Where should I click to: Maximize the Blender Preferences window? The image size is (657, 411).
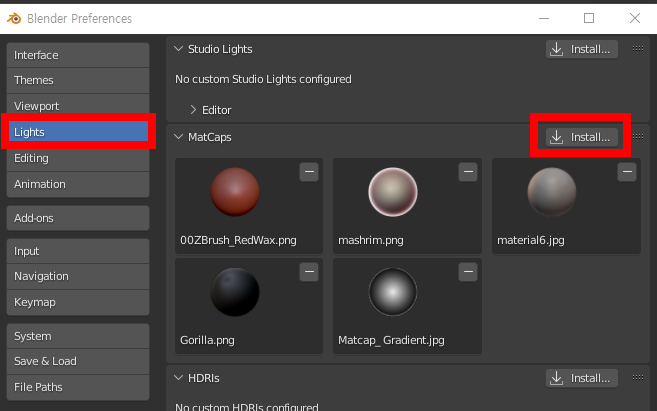click(x=589, y=18)
